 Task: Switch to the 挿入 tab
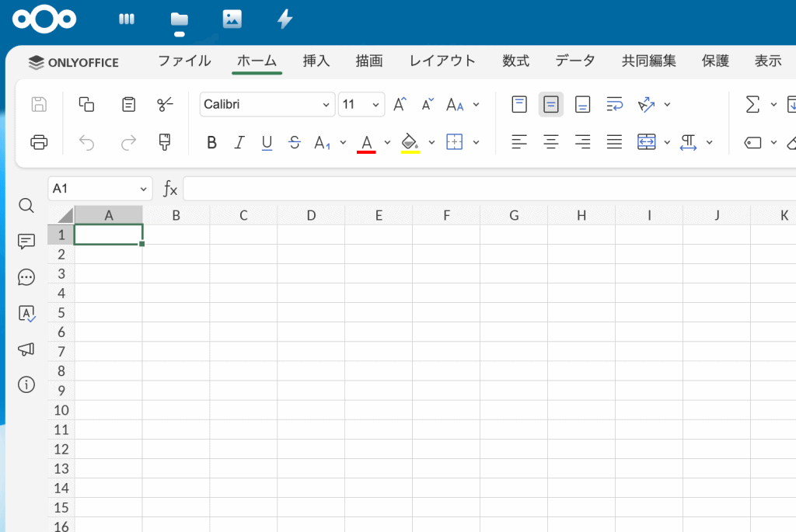coord(316,61)
